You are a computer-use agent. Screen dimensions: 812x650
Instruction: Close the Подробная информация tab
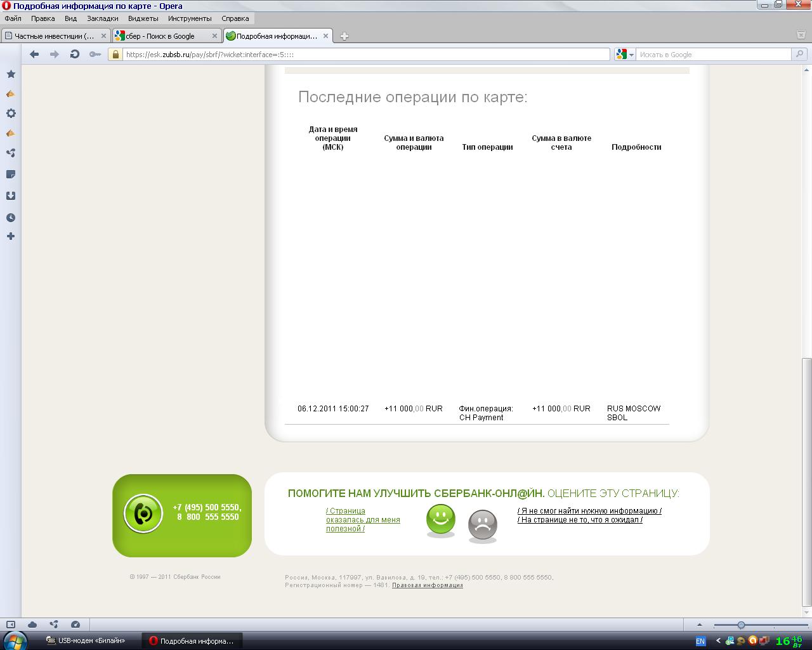[326, 36]
